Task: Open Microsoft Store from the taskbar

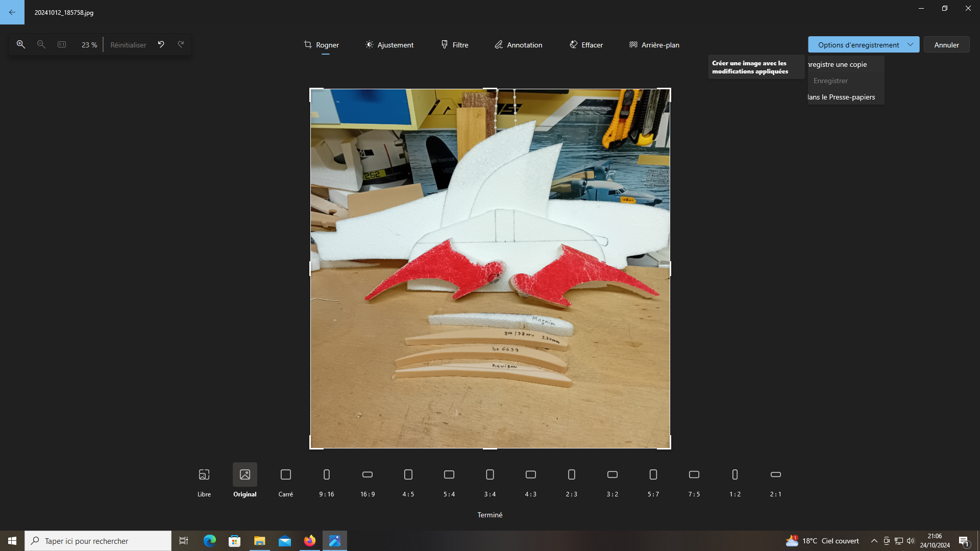Action: (234, 541)
